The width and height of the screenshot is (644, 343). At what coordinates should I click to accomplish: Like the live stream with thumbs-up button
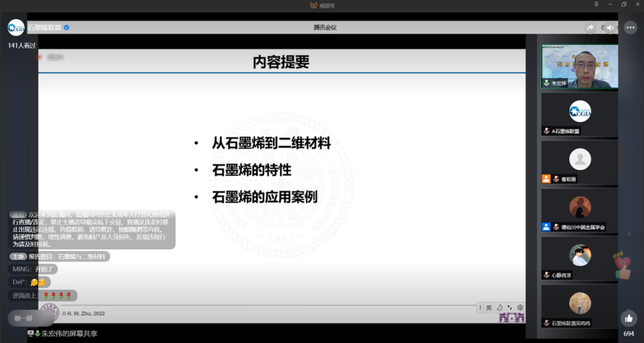(x=629, y=318)
